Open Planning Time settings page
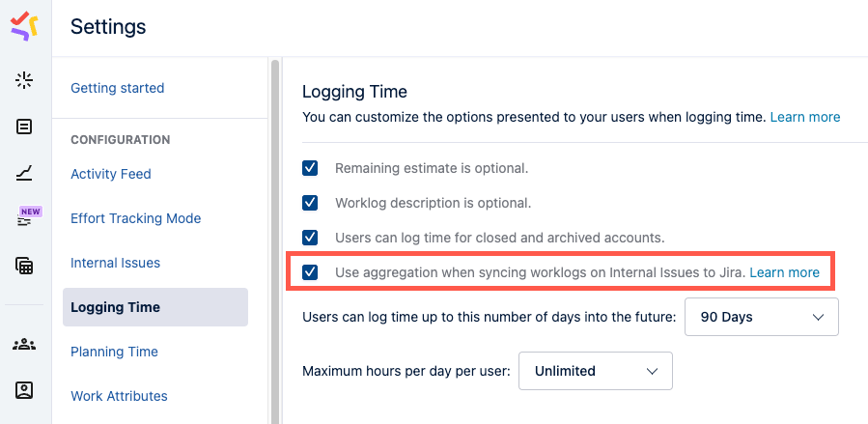This screenshot has width=868, height=424. (114, 352)
